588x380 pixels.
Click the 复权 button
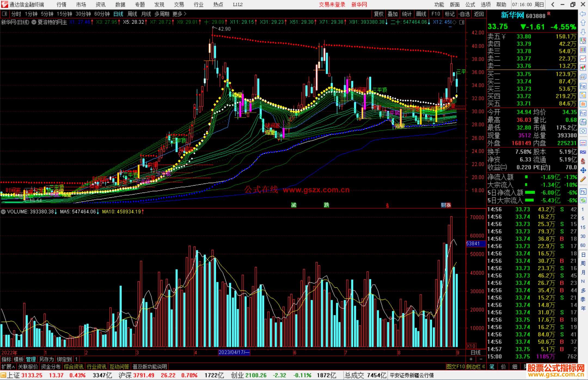tap(379, 14)
